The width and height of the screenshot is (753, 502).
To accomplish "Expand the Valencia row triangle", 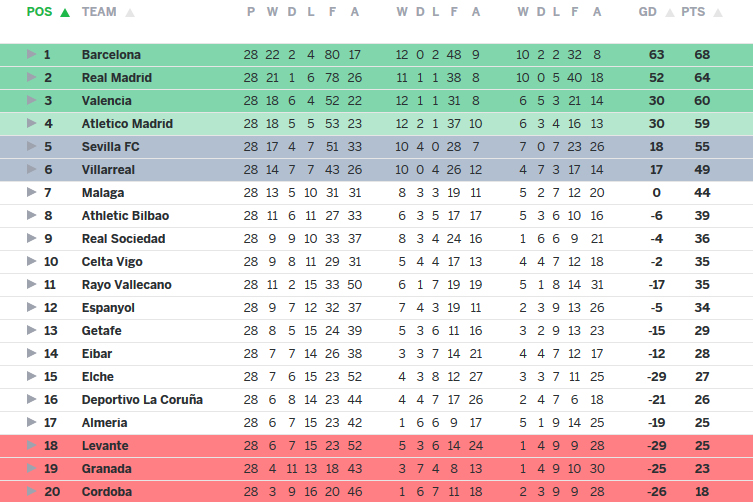I will coord(32,101).
